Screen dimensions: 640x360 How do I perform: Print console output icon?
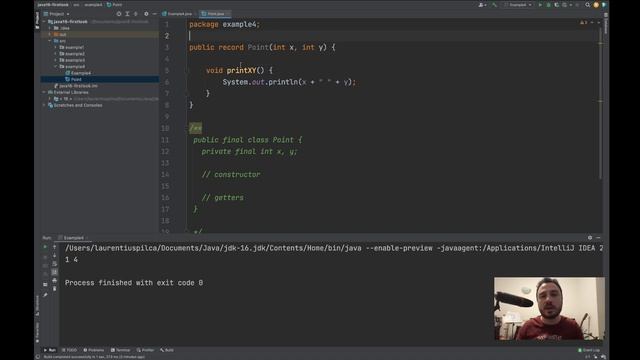(54, 280)
